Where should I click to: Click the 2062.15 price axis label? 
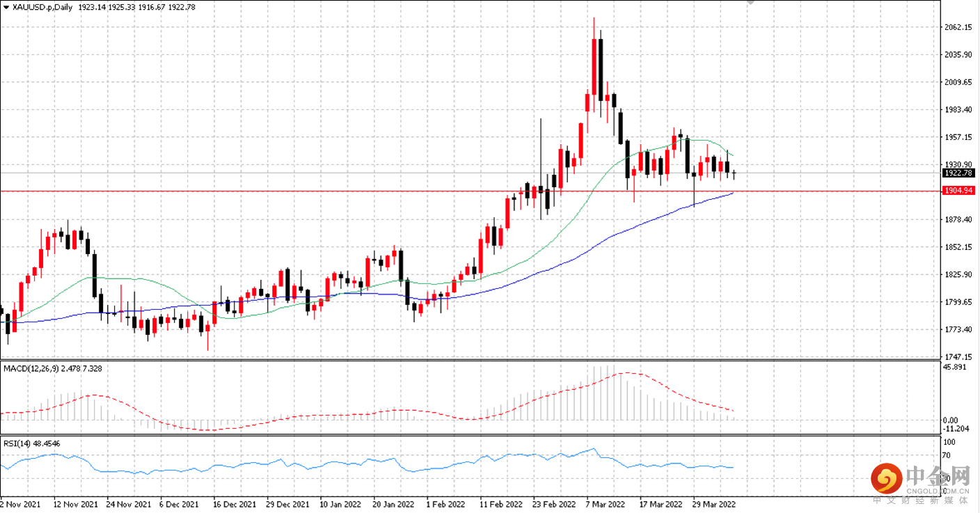tap(959, 27)
